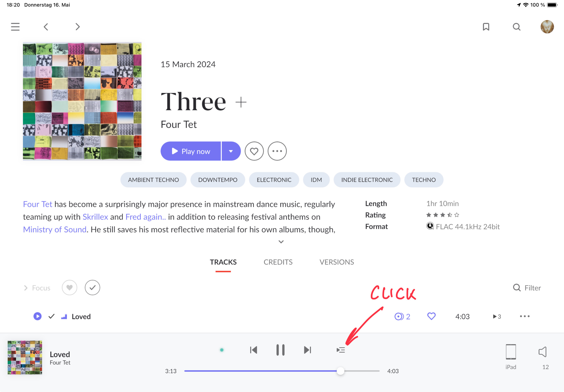Click the Loved title in player bar
This screenshot has width=564, height=392.
pos(60,354)
